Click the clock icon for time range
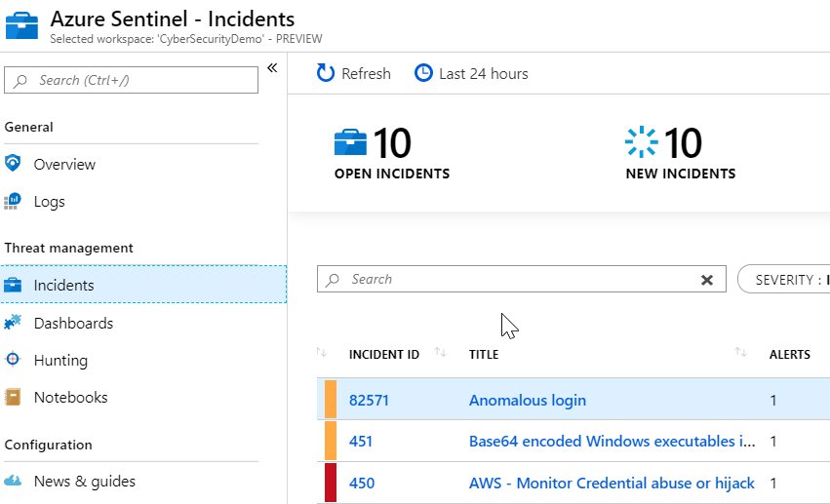This screenshot has height=504, width=830. [x=423, y=73]
